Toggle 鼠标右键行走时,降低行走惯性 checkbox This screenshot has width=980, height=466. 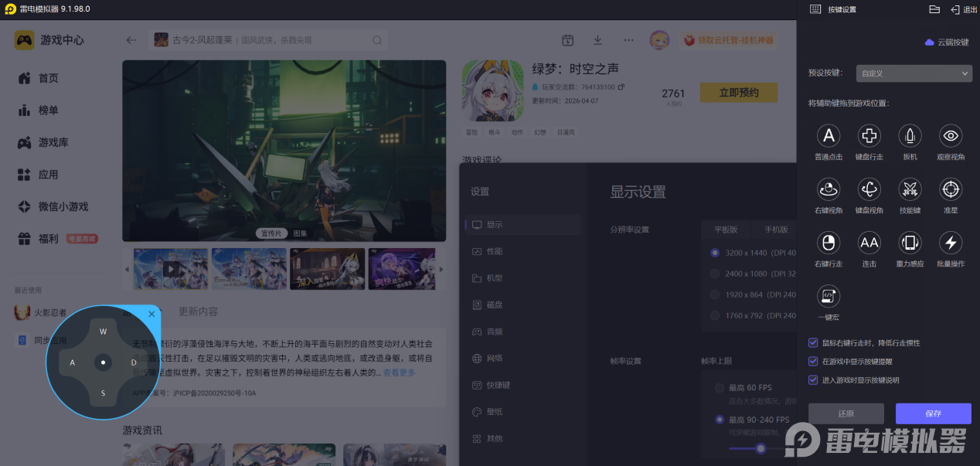[813, 342]
